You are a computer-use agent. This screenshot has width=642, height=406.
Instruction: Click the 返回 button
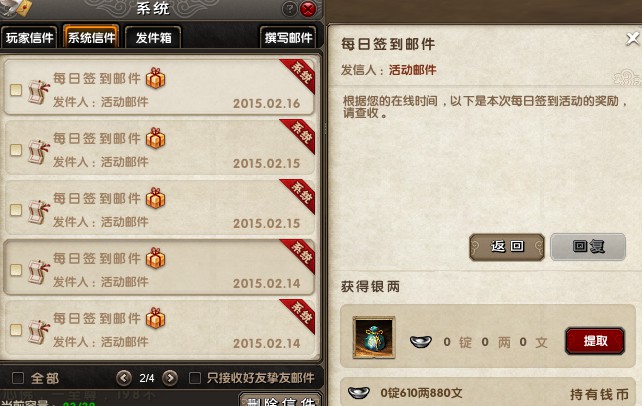(x=507, y=246)
